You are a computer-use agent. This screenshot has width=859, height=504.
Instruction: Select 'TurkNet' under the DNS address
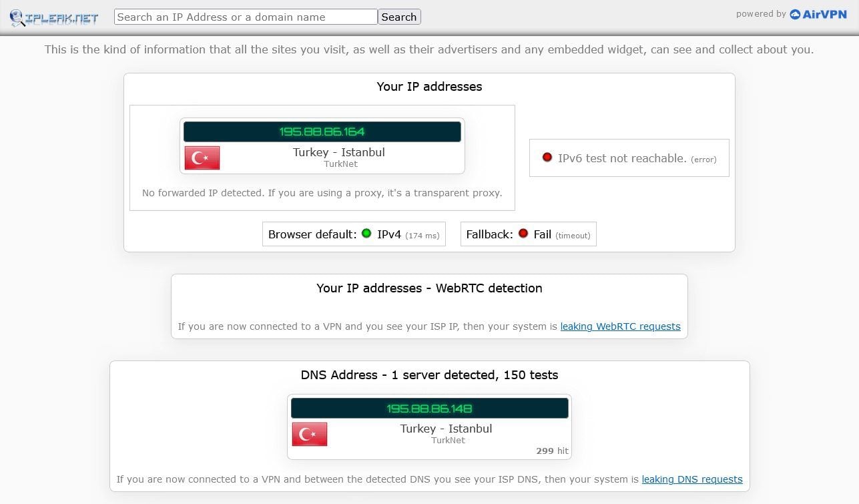[x=449, y=441]
